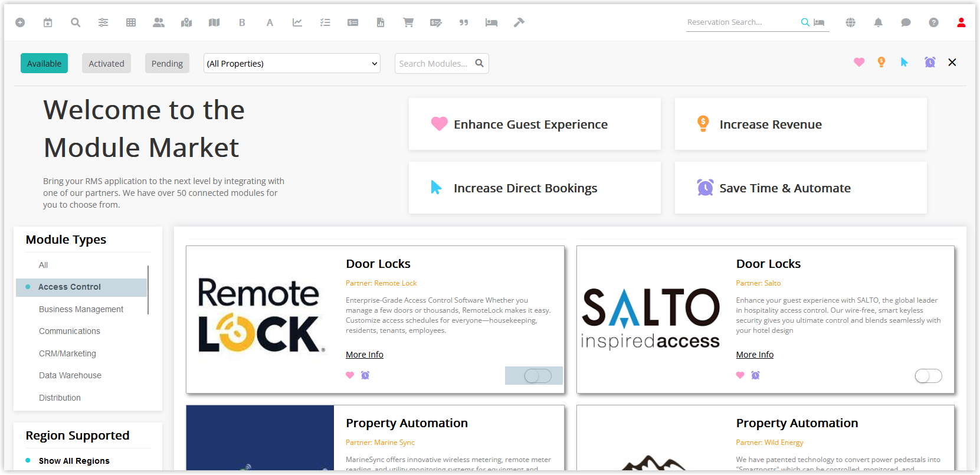Viewport: 980px width, 475px height.
Task: Select the Show All Regions option
Action: pos(74,461)
